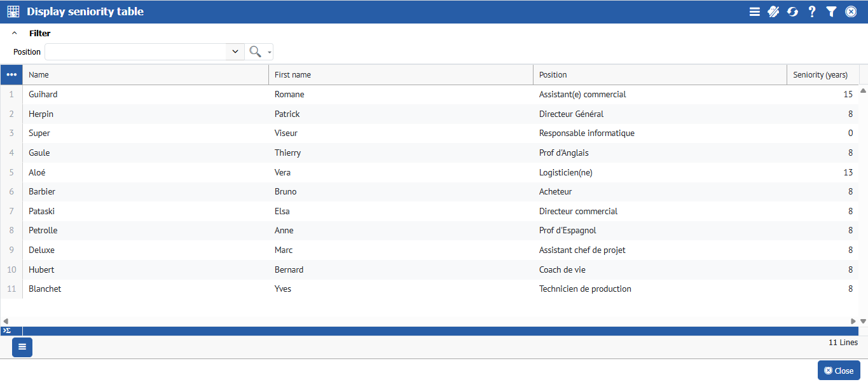Expand search options arrow beside magnifier
Screen dimensions: 868x382
pyautogui.click(x=270, y=53)
